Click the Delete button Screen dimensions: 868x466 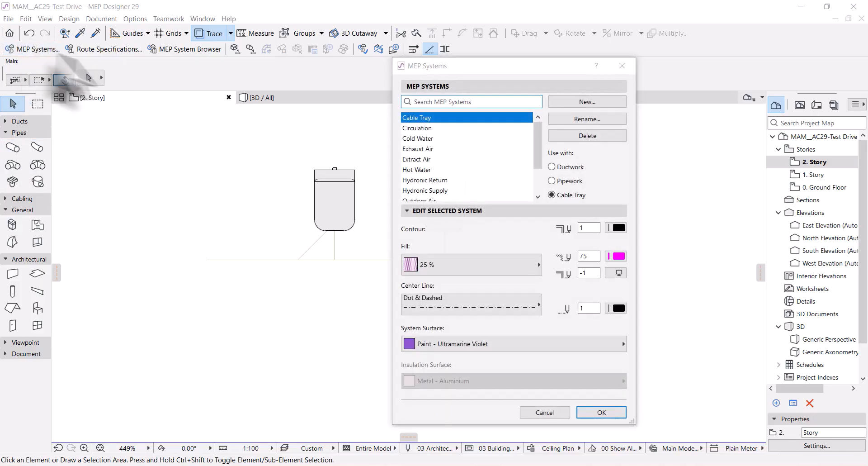[x=587, y=136]
